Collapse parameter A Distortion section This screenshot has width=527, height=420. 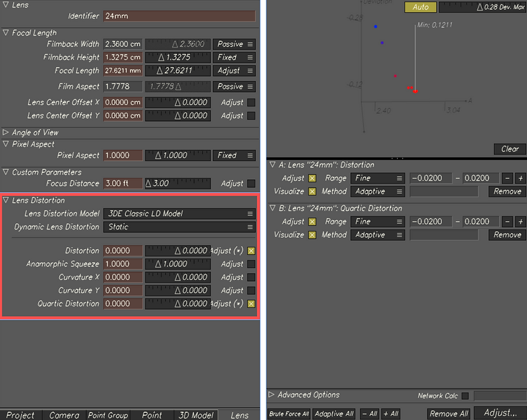tap(272, 165)
